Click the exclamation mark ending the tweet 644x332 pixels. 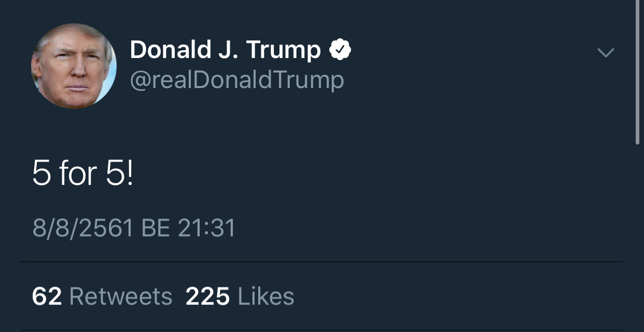point(129,173)
